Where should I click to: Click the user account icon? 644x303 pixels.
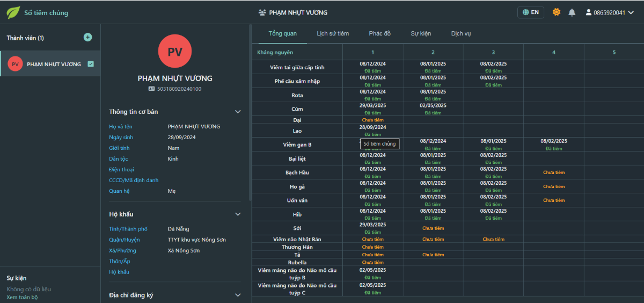tap(589, 12)
